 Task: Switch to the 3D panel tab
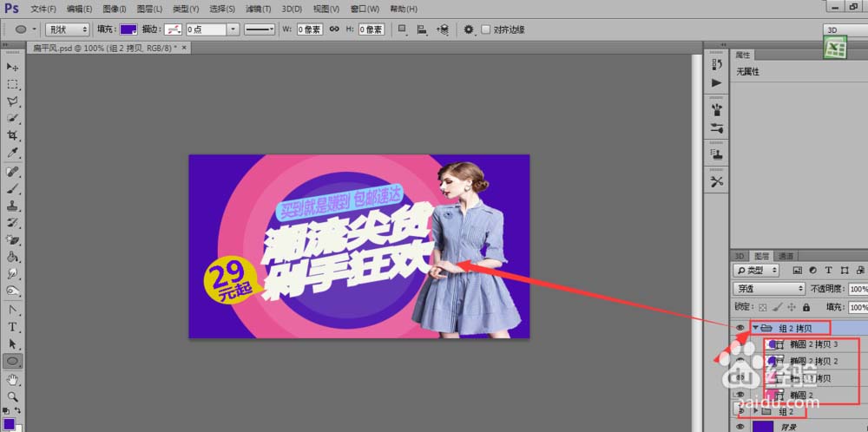pyautogui.click(x=740, y=256)
